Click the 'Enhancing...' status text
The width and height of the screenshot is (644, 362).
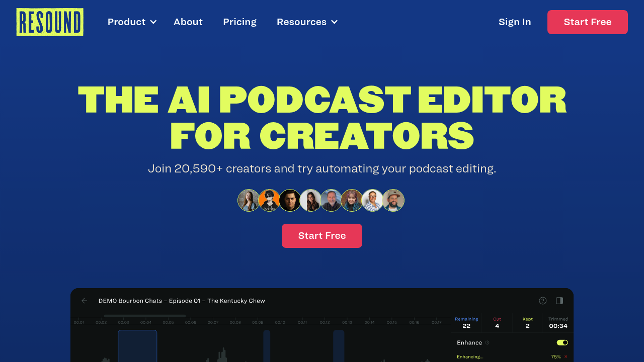coord(470,356)
